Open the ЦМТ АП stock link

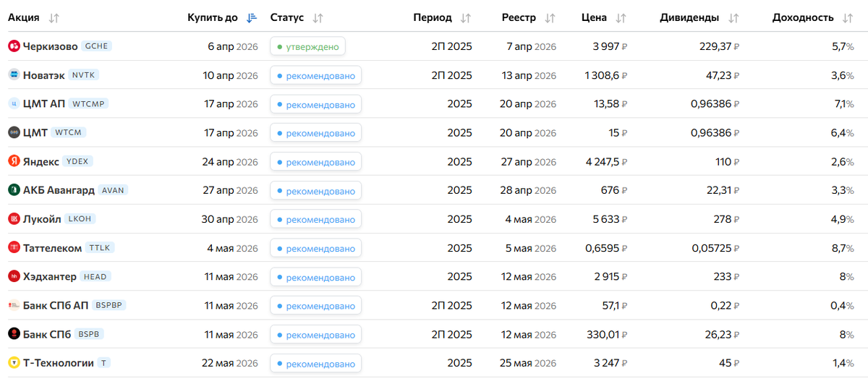click(x=44, y=104)
